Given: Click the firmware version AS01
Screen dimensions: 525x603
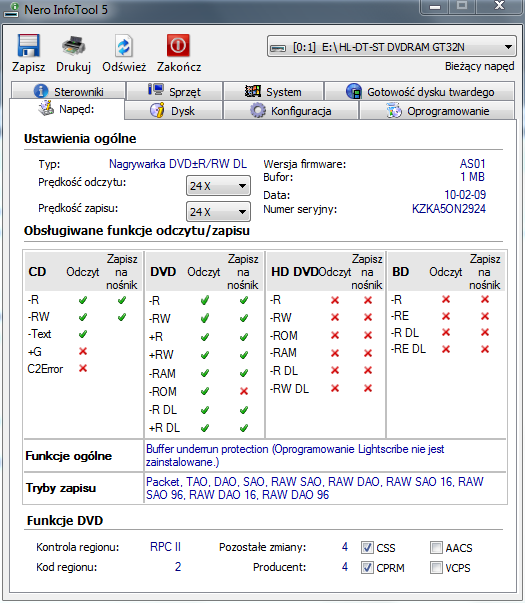Looking at the screenshot, I should coord(472,164).
